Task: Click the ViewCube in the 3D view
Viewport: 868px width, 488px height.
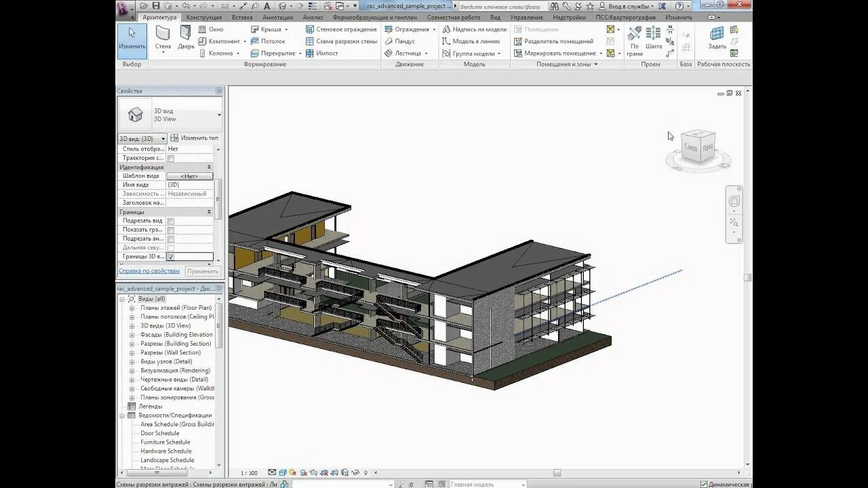Action: pos(698,146)
